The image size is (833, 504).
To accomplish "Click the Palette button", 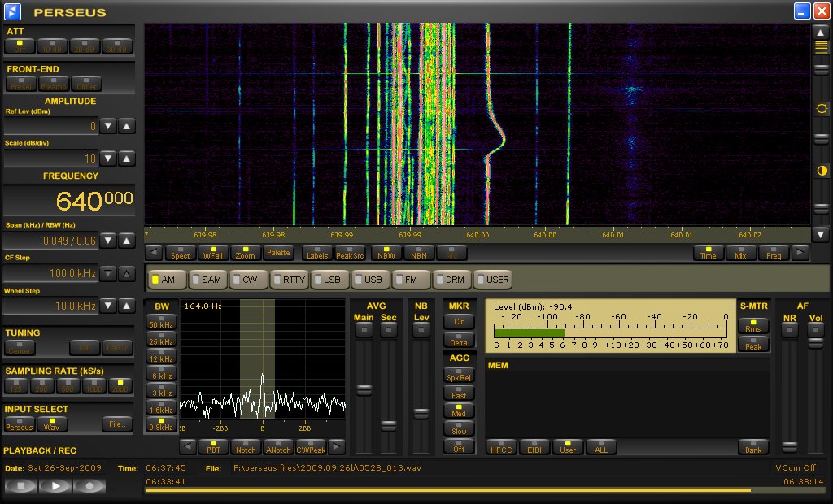I will point(278,253).
